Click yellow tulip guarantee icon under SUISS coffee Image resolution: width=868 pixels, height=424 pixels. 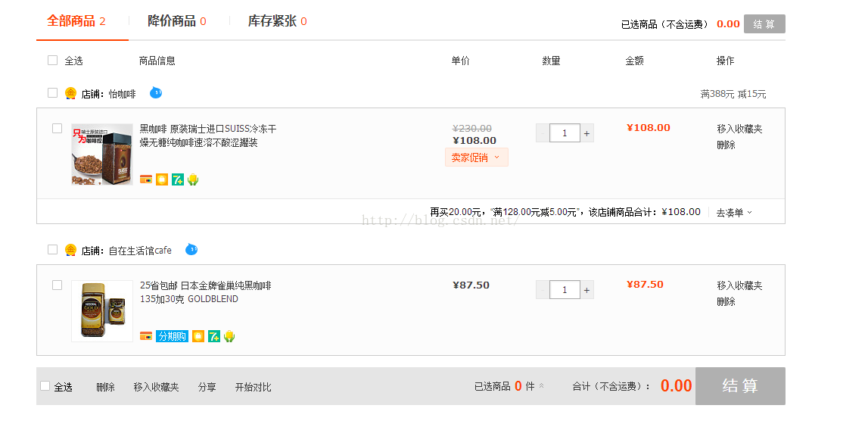point(193,179)
